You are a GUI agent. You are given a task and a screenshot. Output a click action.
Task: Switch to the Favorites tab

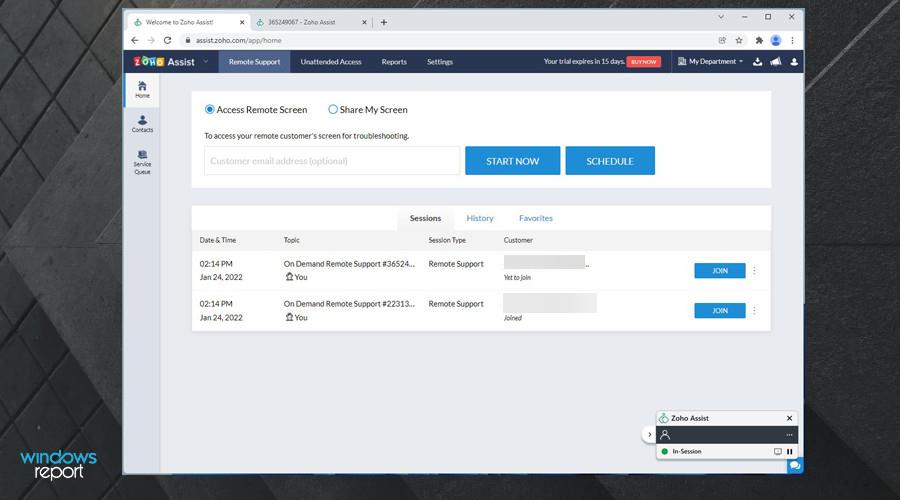(x=536, y=218)
